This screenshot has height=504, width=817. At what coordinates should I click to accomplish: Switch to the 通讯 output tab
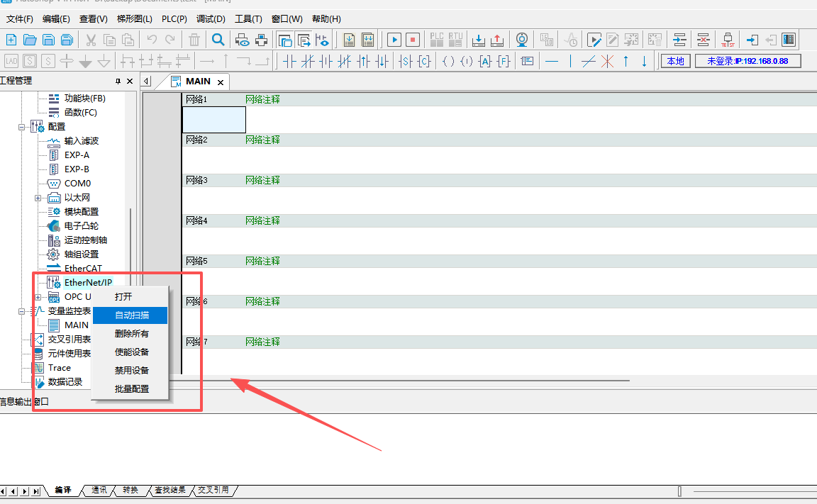99,490
